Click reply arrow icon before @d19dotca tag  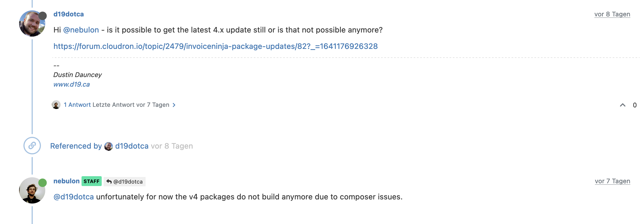pos(109,181)
